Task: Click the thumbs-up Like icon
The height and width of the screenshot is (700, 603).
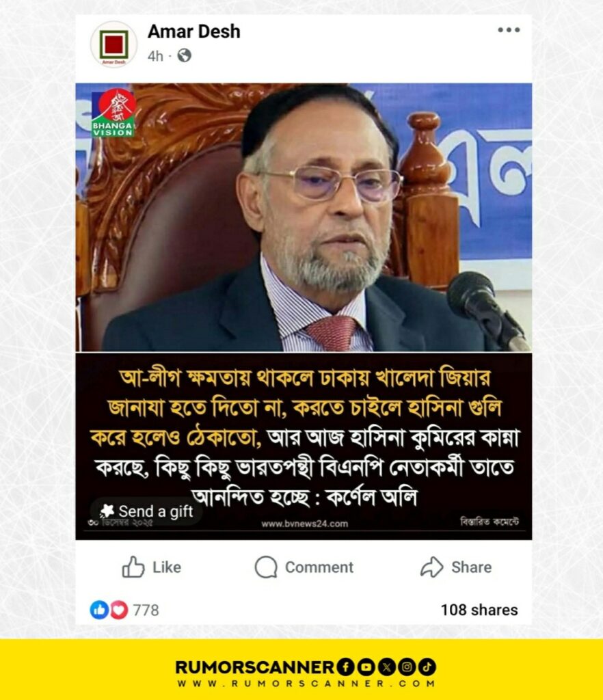Action: pyautogui.click(x=133, y=567)
